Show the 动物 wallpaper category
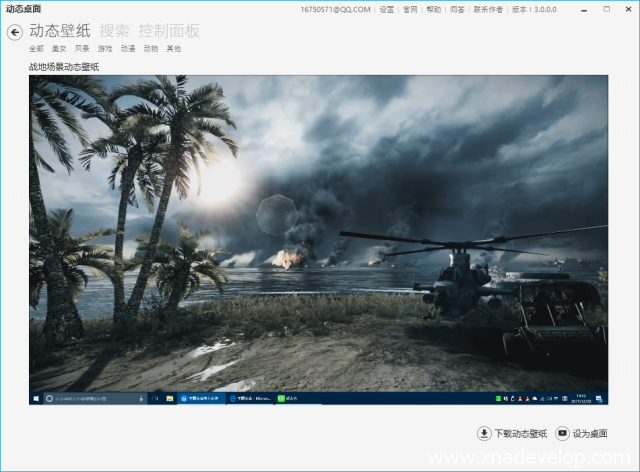This screenshot has width=640, height=472. coord(151,48)
